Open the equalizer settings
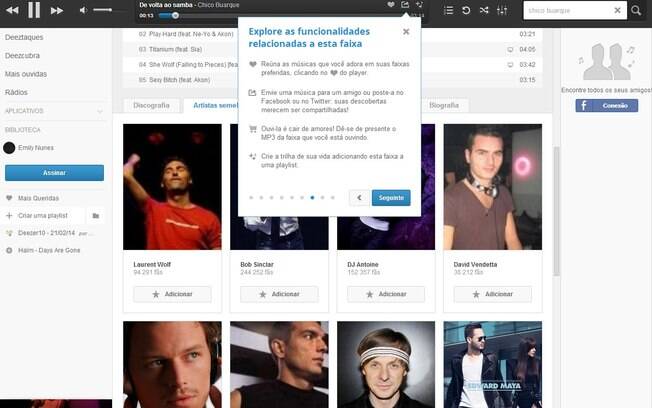This screenshot has height=408, width=652. coord(502,10)
